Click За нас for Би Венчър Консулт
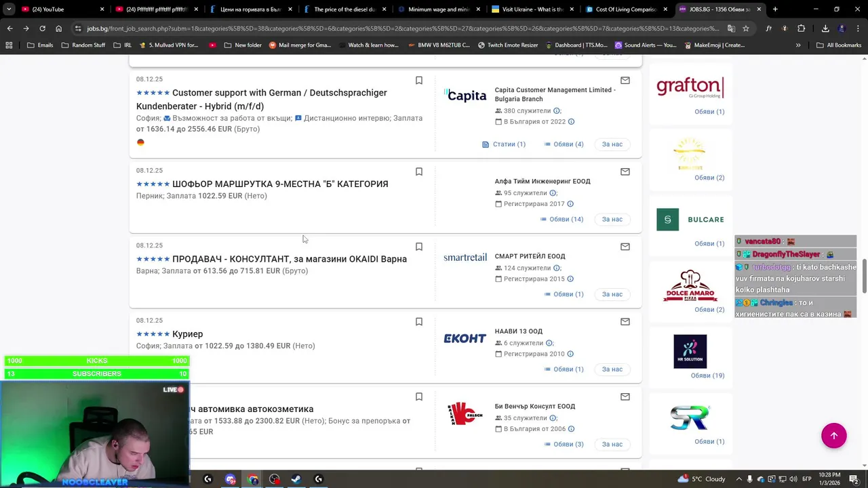Image resolution: width=868 pixels, height=488 pixels. 612,445
